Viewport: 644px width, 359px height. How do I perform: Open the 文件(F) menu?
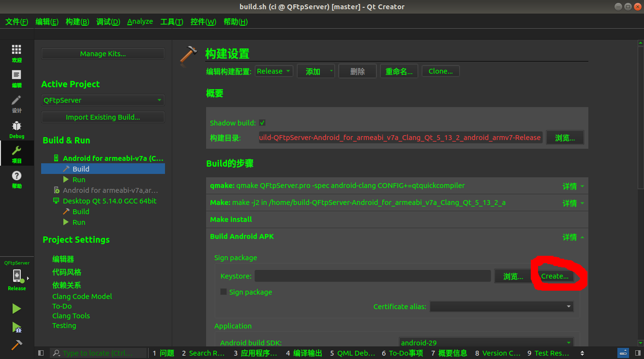17,22
